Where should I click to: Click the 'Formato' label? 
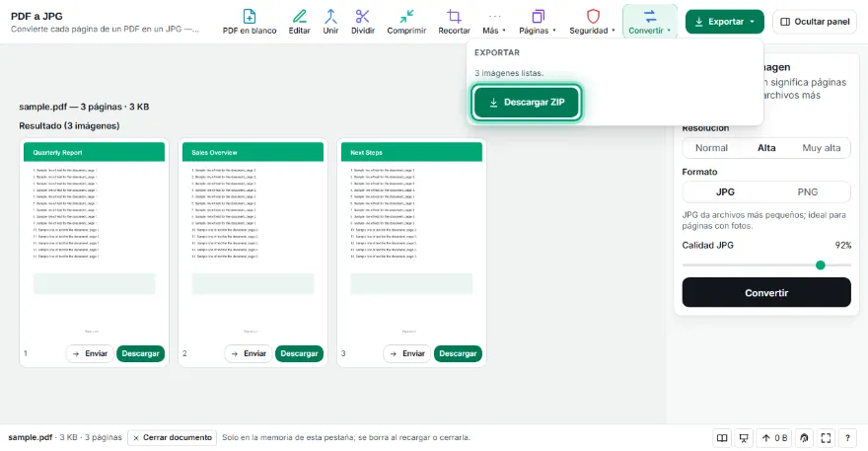[699, 172]
